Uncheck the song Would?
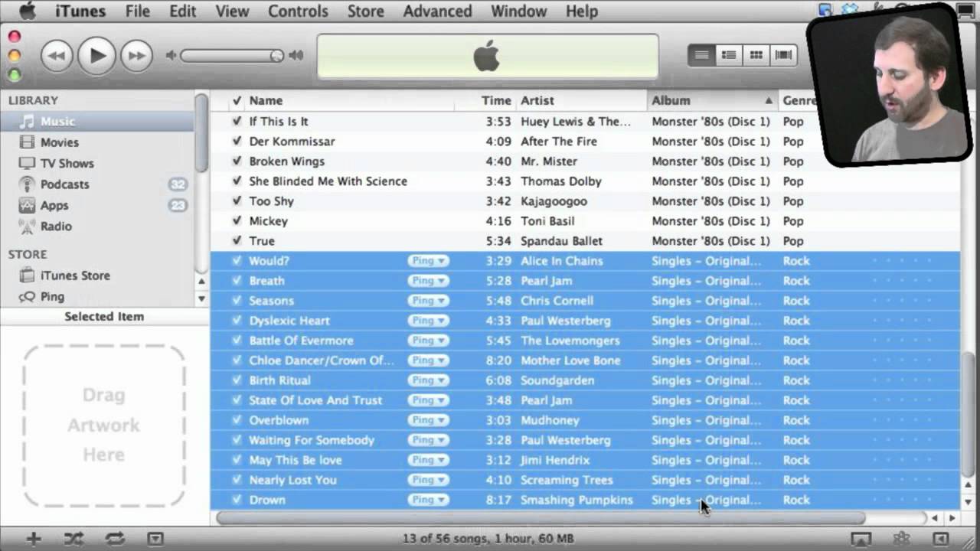This screenshot has height=551, width=980. (x=237, y=261)
